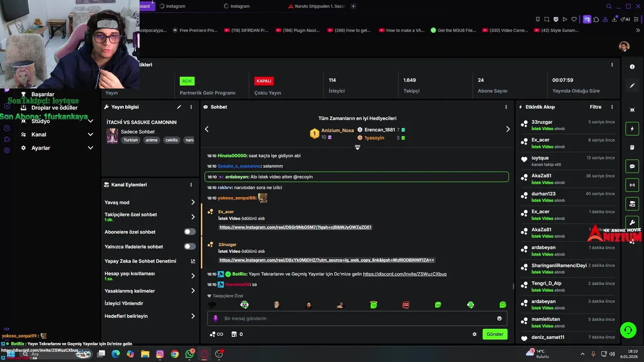
Task: Expand Hedefleri belirleyin section
Action: click(193, 316)
